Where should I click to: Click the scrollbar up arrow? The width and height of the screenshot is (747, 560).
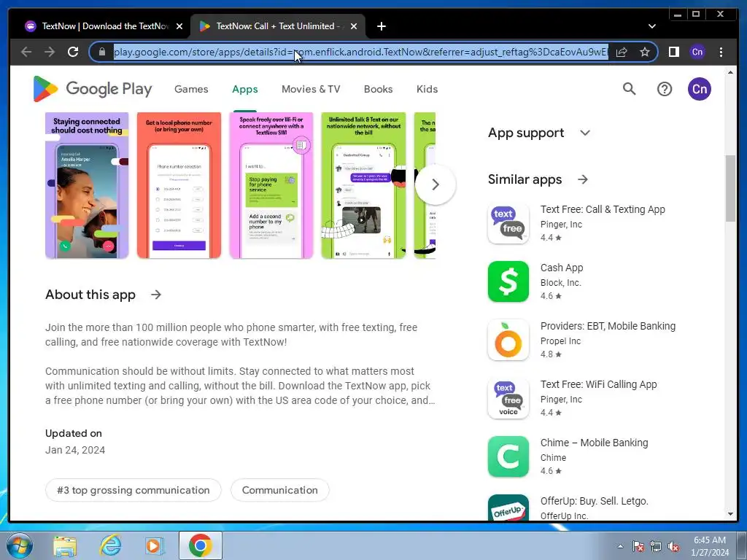pos(730,72)
